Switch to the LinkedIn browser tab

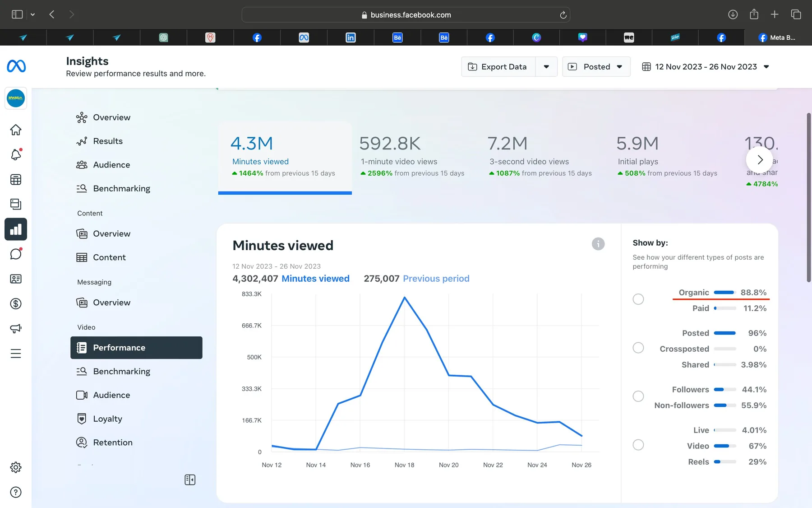351,37
